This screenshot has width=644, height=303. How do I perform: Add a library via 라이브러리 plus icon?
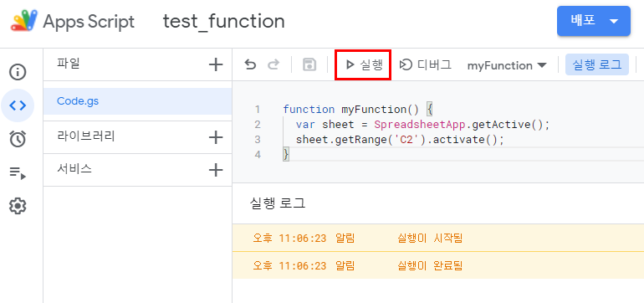click(216, 137)
